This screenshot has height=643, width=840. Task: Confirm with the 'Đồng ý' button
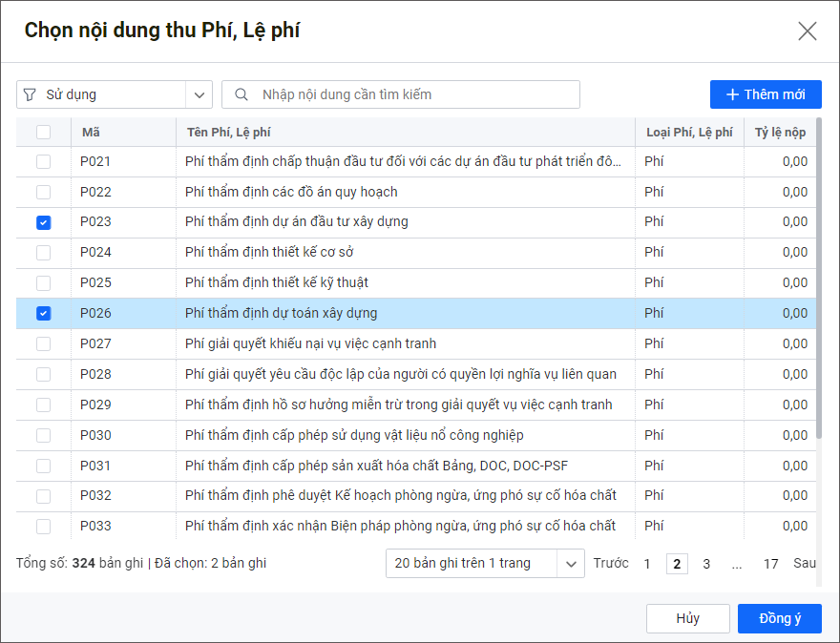779,618
